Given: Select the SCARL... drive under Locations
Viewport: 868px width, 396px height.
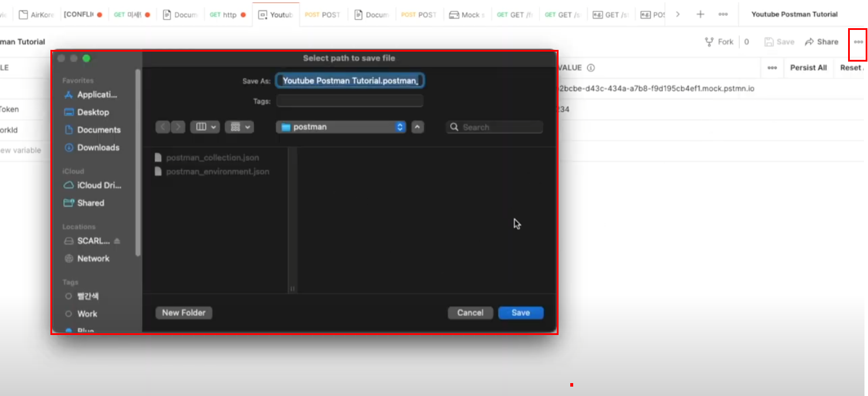Looking at the screenshot, I should tap(88, 241).
